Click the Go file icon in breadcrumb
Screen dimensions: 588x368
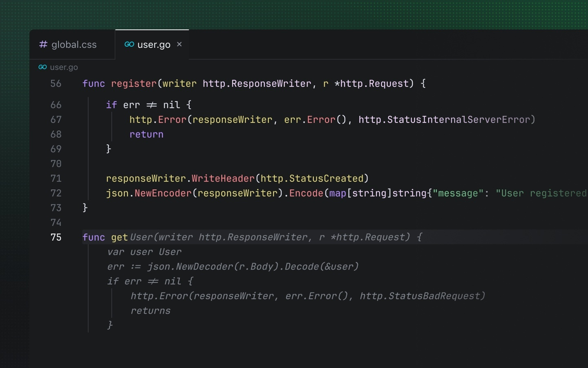[x=42, y=67]
